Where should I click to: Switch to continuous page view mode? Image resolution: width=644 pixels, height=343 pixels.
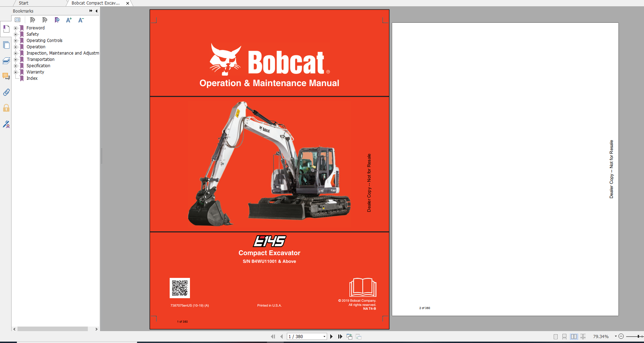[x=564, y=336]
